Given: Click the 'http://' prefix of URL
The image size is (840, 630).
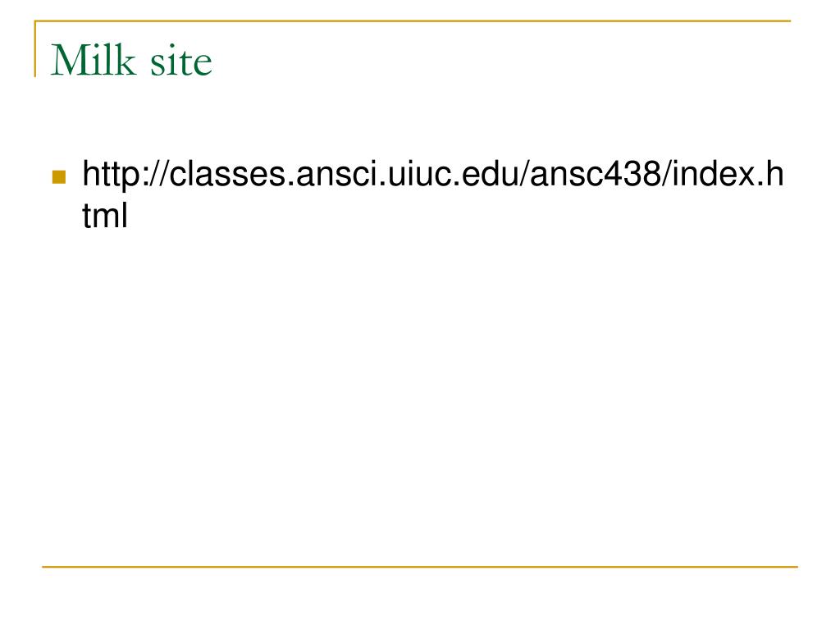Looking at the screenshot, I should point(126,175).
